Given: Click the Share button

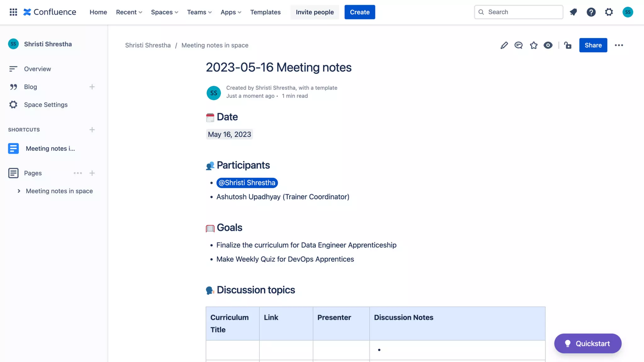Looking at the screenshot, I should (593, 45).
